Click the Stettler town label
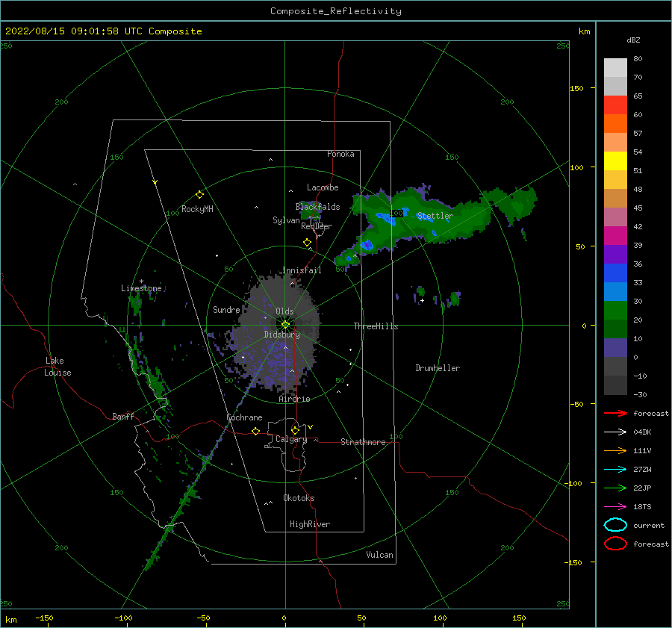The height and width of the screenshot is (628, 672). (x=435, y=216)
